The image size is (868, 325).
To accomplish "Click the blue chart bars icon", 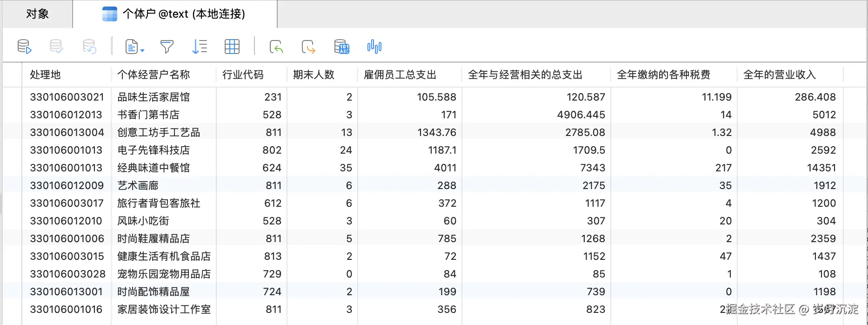I will 374,47.
